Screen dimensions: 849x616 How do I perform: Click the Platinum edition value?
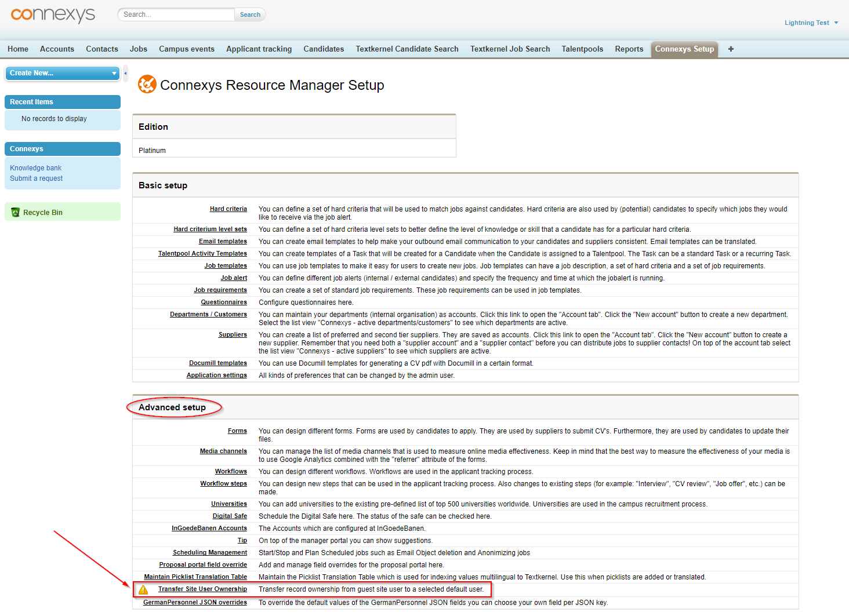tap(152, 151)
